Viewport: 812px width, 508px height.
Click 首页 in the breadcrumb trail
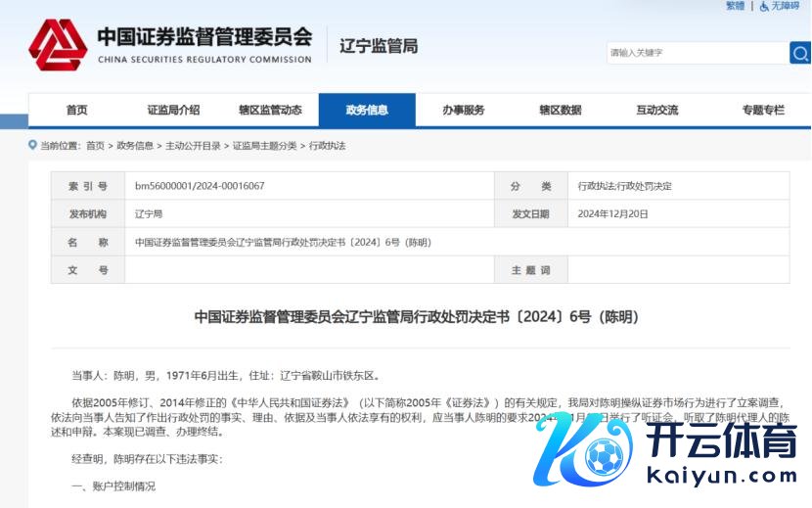pos(95,146)
